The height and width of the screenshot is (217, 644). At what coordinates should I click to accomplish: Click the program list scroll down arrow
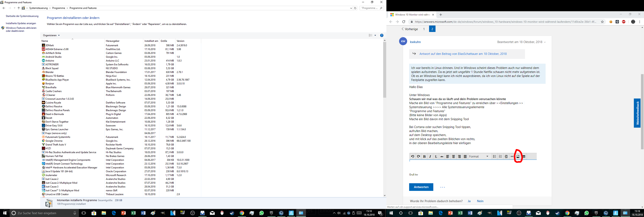point(384,196)
